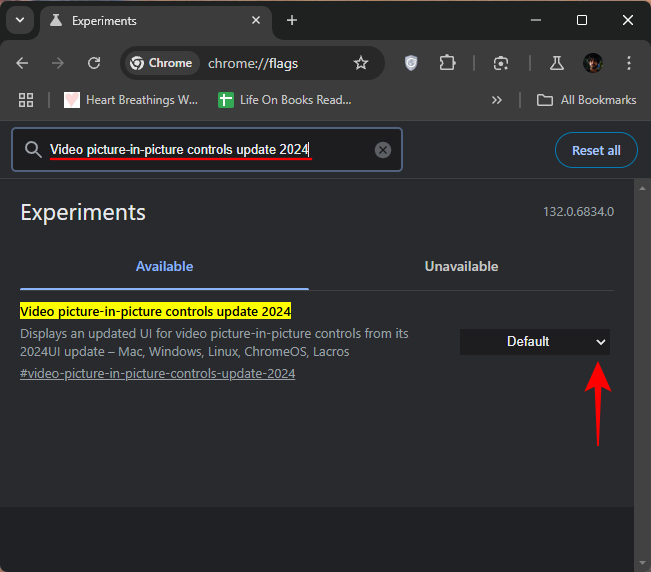Open the #video-picture-in-picture-controls-update-2024 link
Screen dimensions: 651x572
coord(157,374)
